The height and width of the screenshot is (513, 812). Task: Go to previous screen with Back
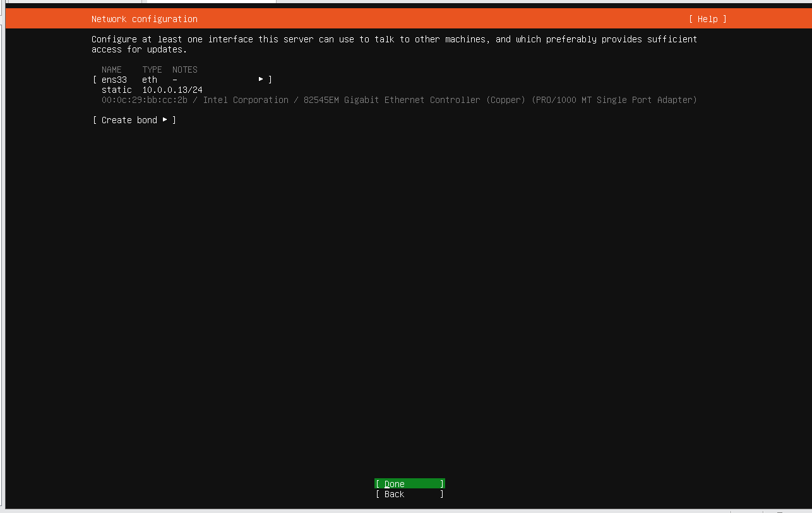[410, 494]
